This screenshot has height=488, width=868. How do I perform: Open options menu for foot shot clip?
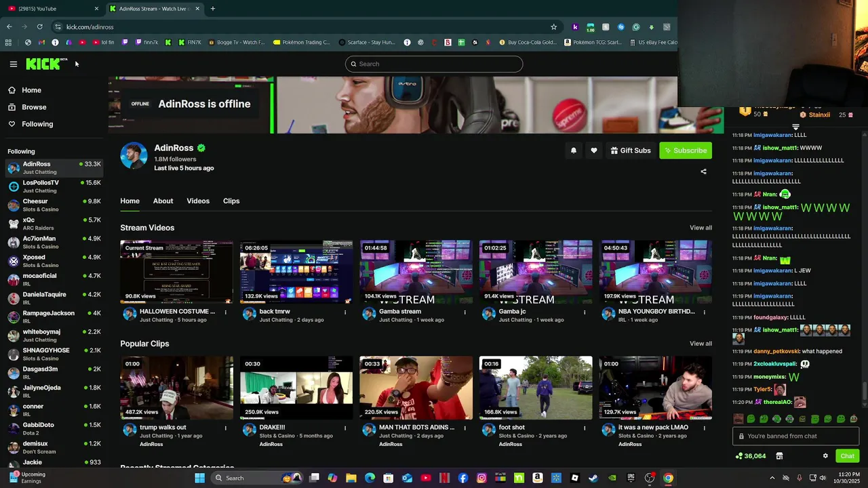coord(585,428)
